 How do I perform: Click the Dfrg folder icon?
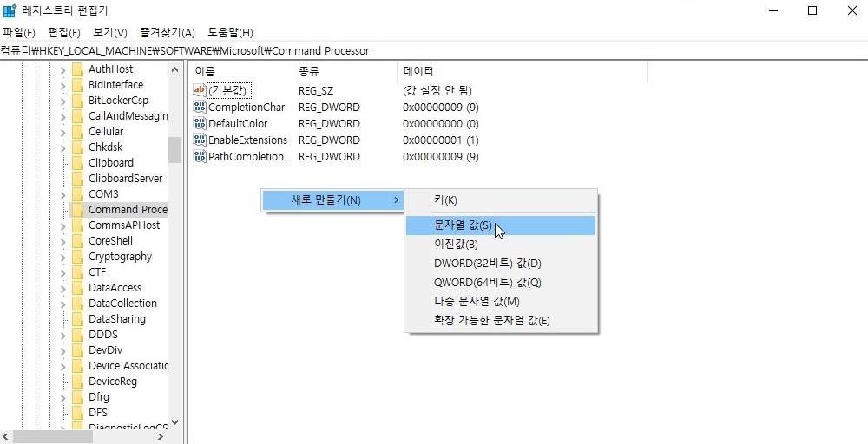77,397
